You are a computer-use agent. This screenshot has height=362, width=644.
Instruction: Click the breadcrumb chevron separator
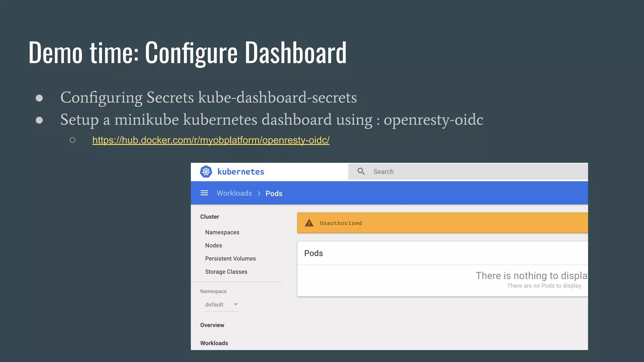pos(259,194)
